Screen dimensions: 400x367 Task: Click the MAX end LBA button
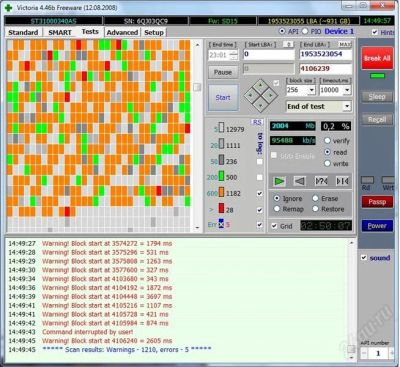click(345, 44)
